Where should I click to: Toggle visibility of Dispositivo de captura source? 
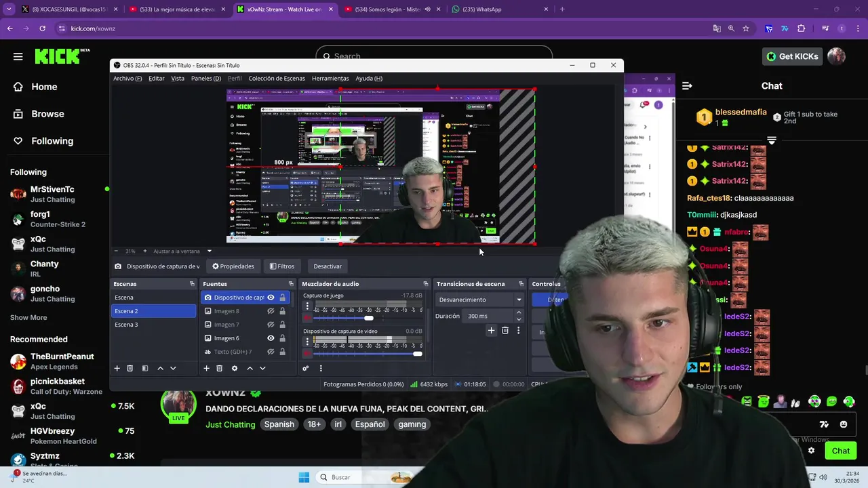pos(271,298)
